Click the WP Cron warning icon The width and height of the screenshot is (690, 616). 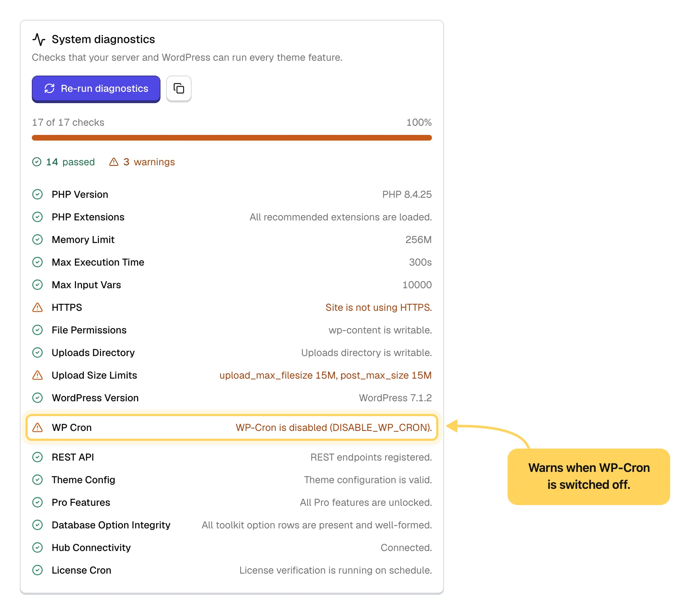(37, 427)
